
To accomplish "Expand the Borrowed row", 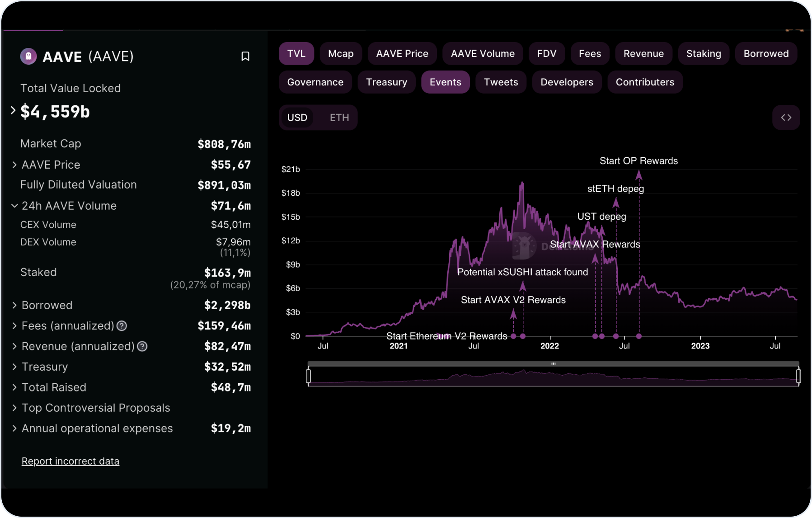I will [14, 306].
